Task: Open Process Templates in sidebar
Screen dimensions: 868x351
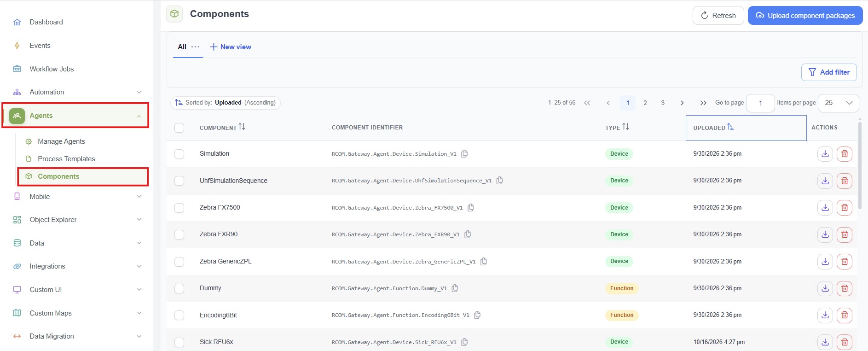Action: coord(66,159)
